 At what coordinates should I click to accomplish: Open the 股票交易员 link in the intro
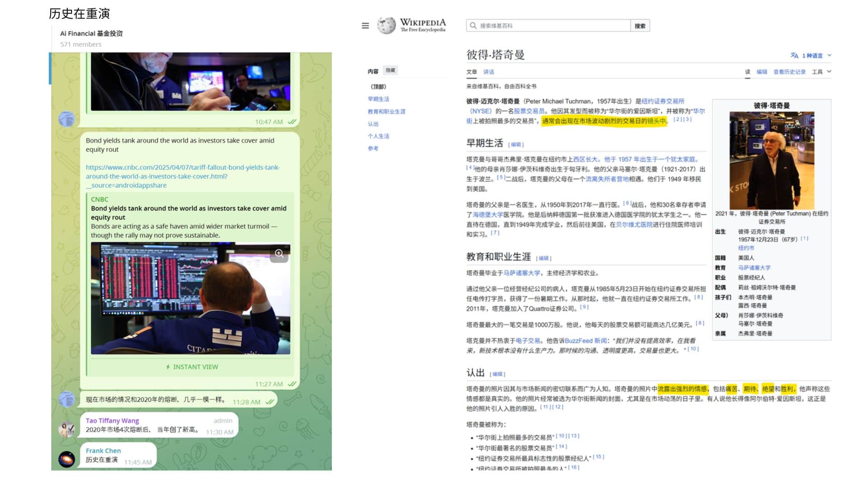tap(529, 111)
